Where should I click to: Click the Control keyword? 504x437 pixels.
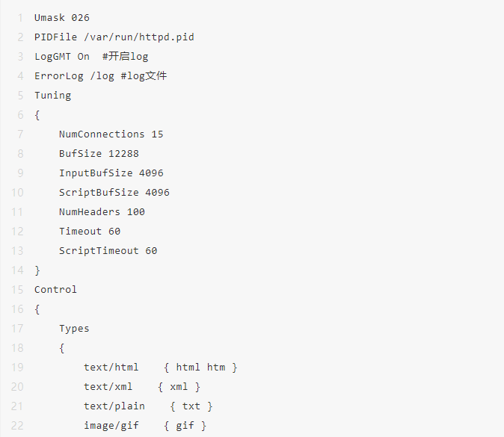point(55,289)
